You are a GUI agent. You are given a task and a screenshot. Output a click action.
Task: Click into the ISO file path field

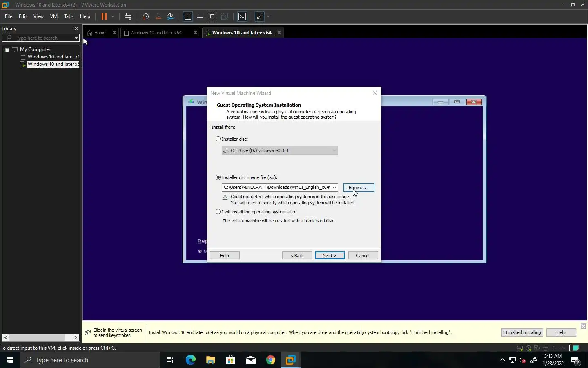coord(276,188)
